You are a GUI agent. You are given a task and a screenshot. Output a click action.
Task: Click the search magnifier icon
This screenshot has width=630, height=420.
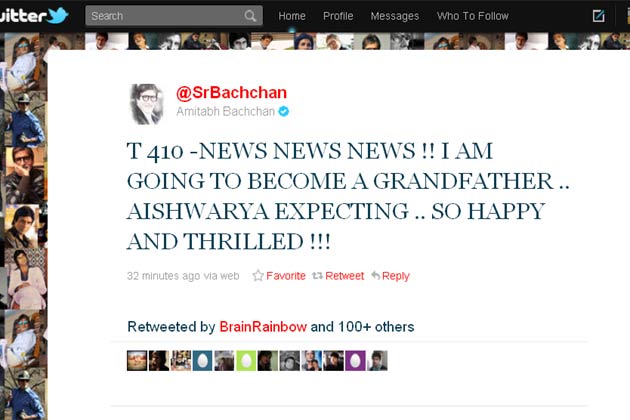[x=250, y=16]
